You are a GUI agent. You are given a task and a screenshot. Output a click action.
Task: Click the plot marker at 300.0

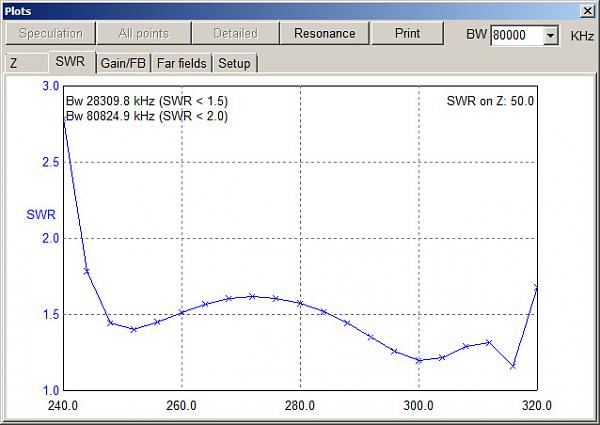pyautogui.click(x=419, y=360)
